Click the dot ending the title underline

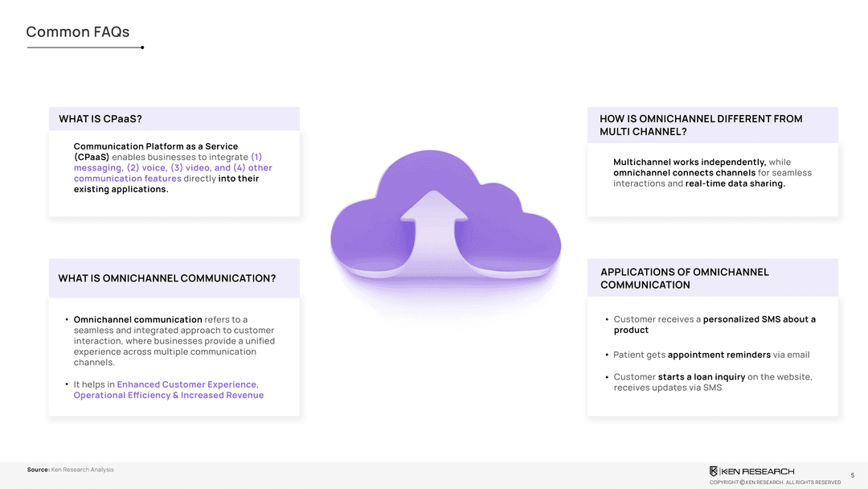tap(142, 47)
